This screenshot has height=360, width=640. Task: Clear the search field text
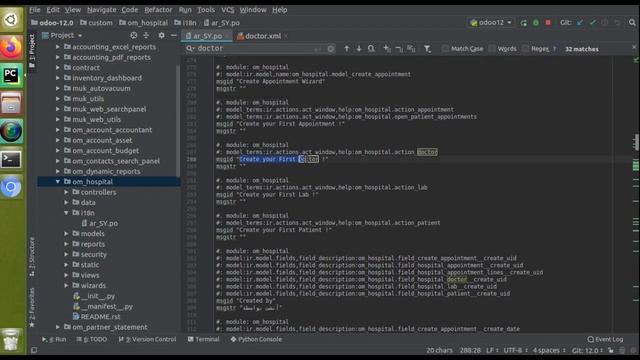tap(331, 49)
